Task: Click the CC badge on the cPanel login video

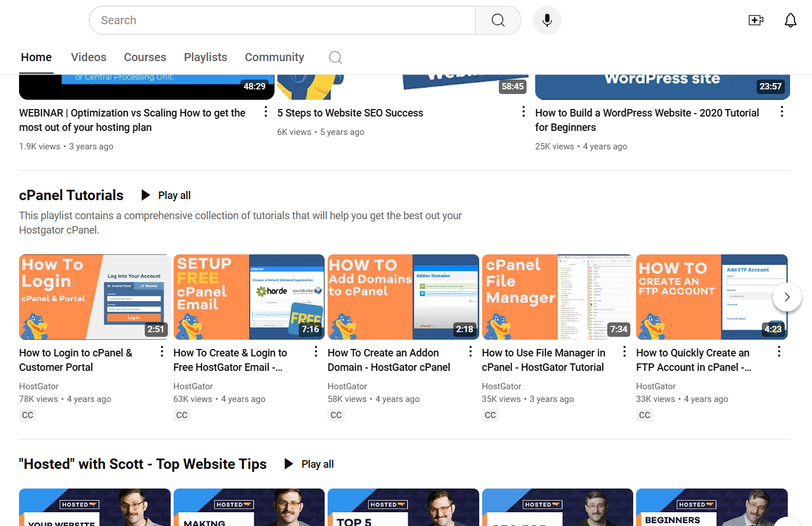Action: click(x=27, y=415)
